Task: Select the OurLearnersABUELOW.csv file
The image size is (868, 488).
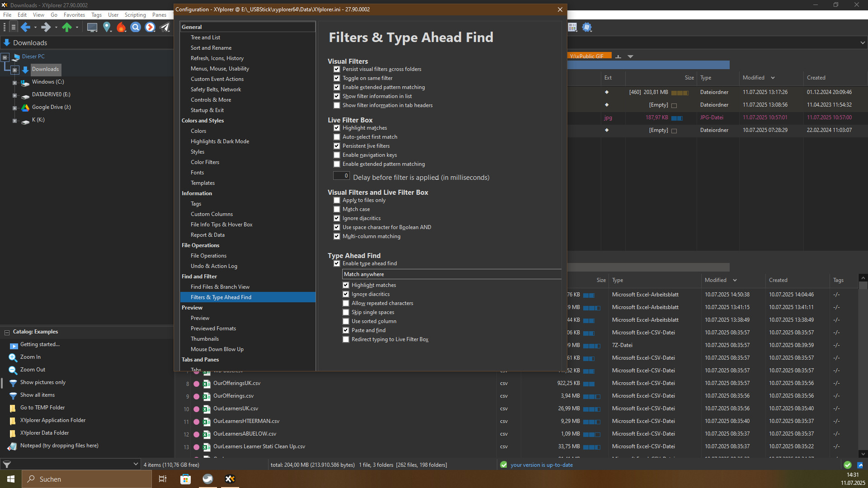Action: [x=245, y=434]
